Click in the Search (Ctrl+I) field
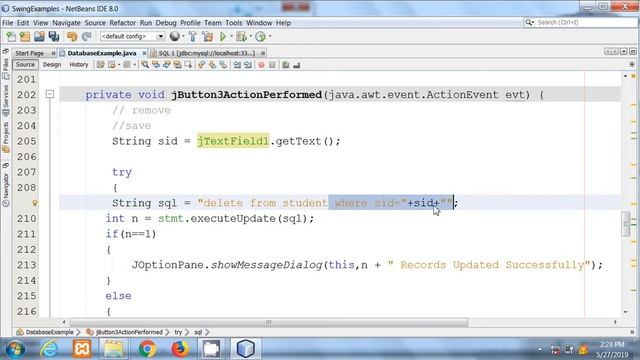This screenshot has height=360, width=640. coord(586,22)
